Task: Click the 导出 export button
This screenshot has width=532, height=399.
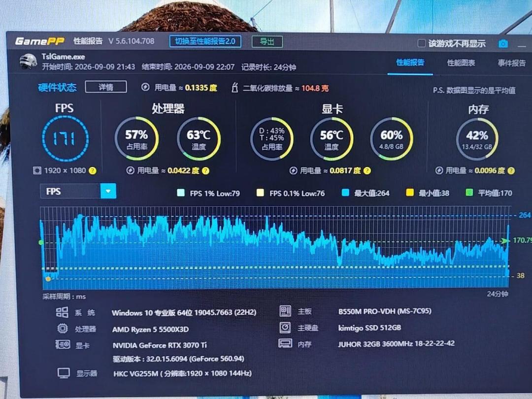Action: pos(267,42)
